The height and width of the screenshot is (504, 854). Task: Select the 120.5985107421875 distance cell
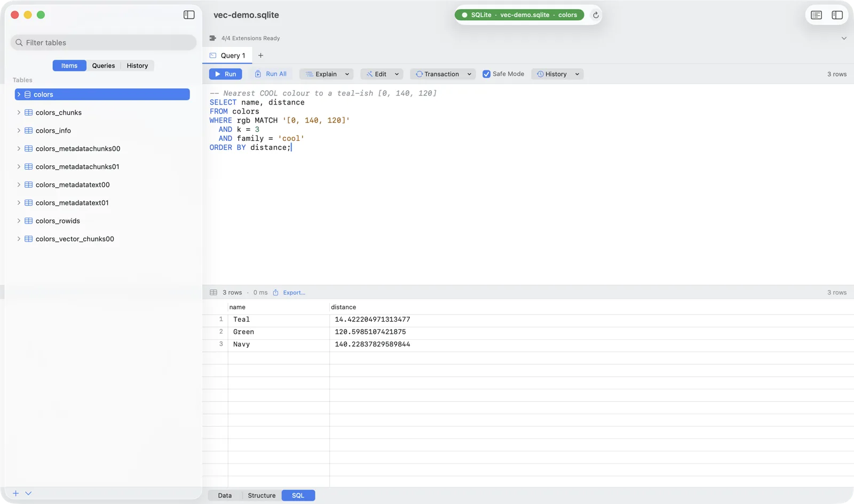(x=370, y=332)
